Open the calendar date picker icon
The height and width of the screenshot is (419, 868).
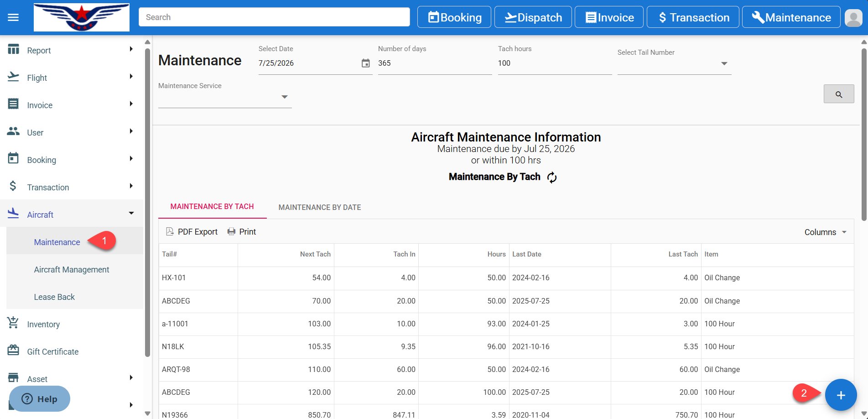click(x=365, y=63)
